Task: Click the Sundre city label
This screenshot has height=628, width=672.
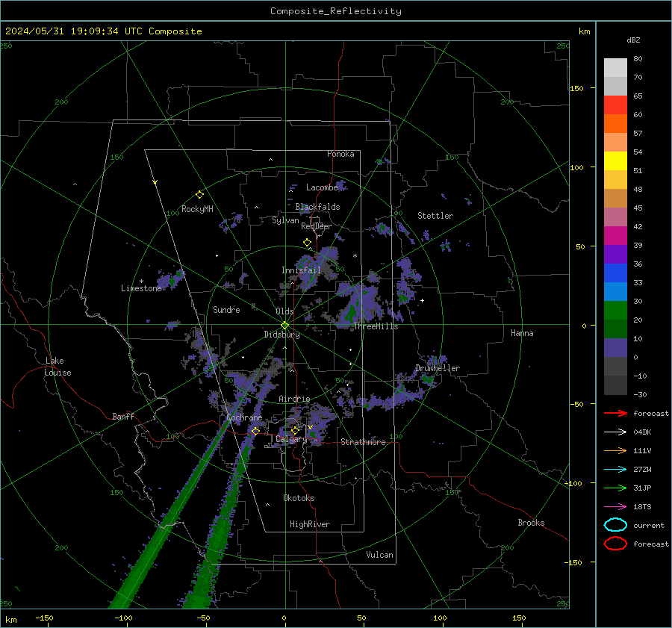Action: pos(226,309)
